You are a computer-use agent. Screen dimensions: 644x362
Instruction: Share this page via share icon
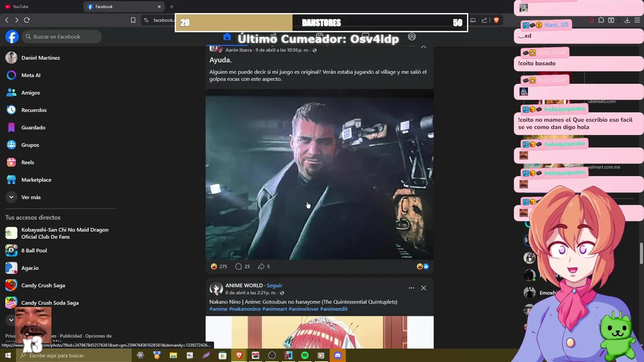[484, 20]
